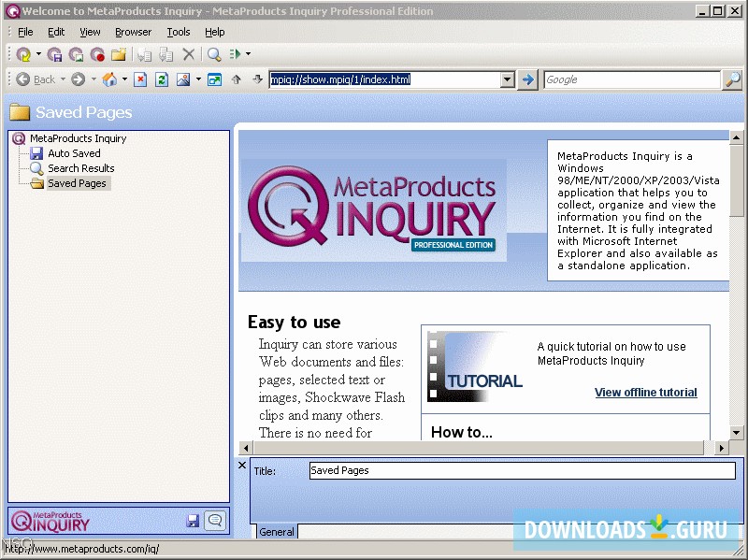Open the Save Page icon's dropdown arrow
748x560 pixels.
(38, 54)
